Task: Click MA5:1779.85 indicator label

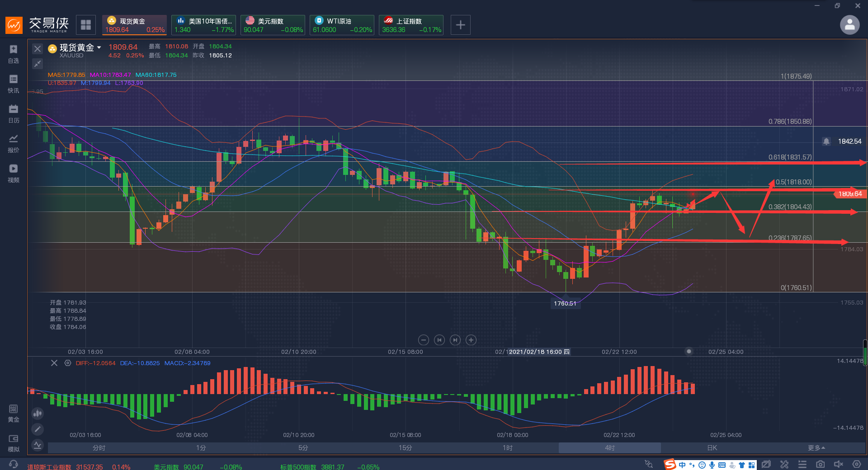Action: click(x=66, y=75)
